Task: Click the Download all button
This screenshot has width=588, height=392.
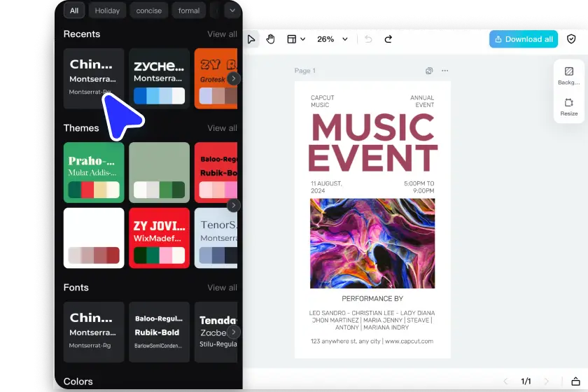Action: pyautogui.click(x=524, y=39)
